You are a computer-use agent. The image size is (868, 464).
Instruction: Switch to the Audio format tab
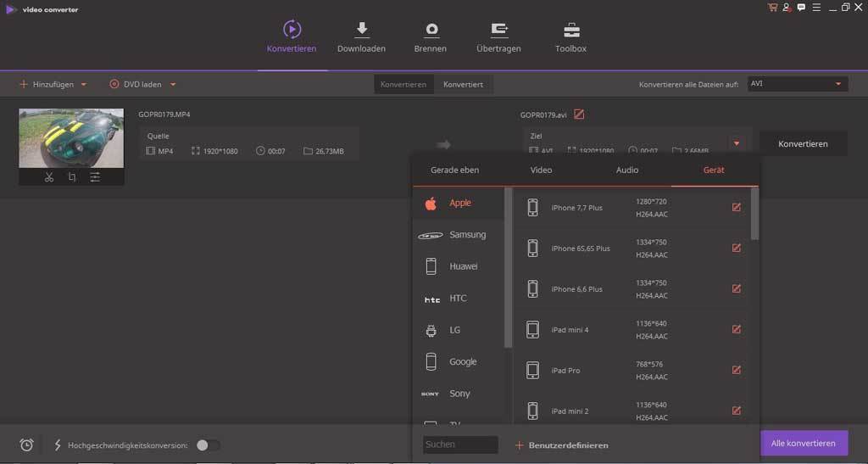(x=627, y=171)
